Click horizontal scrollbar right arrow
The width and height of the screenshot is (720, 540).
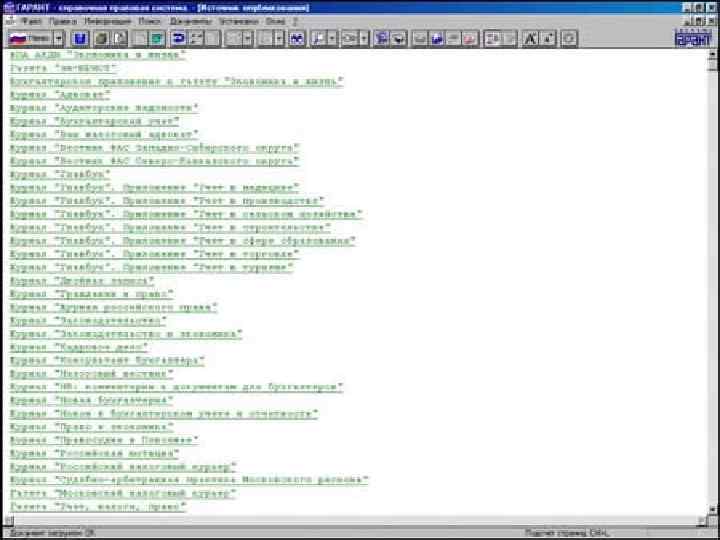[702, 520]
